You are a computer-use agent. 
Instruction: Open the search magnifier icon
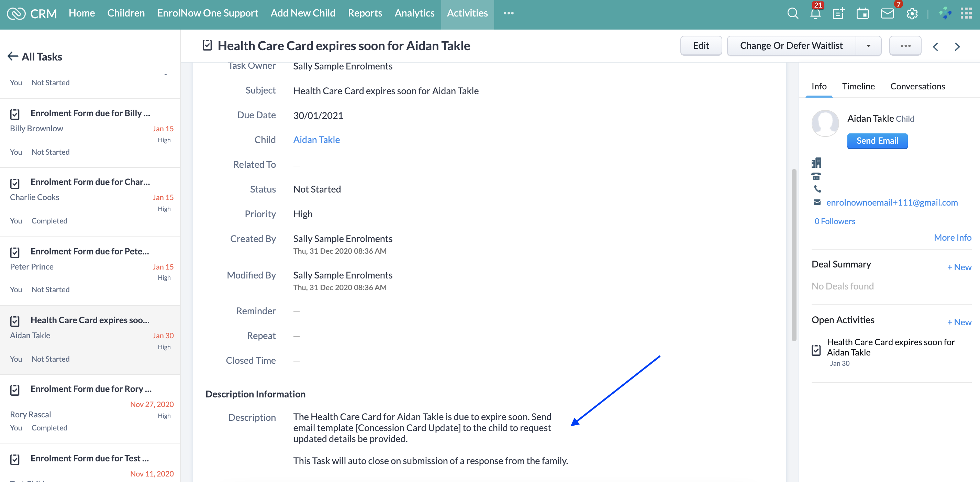(x=792, y=14)
